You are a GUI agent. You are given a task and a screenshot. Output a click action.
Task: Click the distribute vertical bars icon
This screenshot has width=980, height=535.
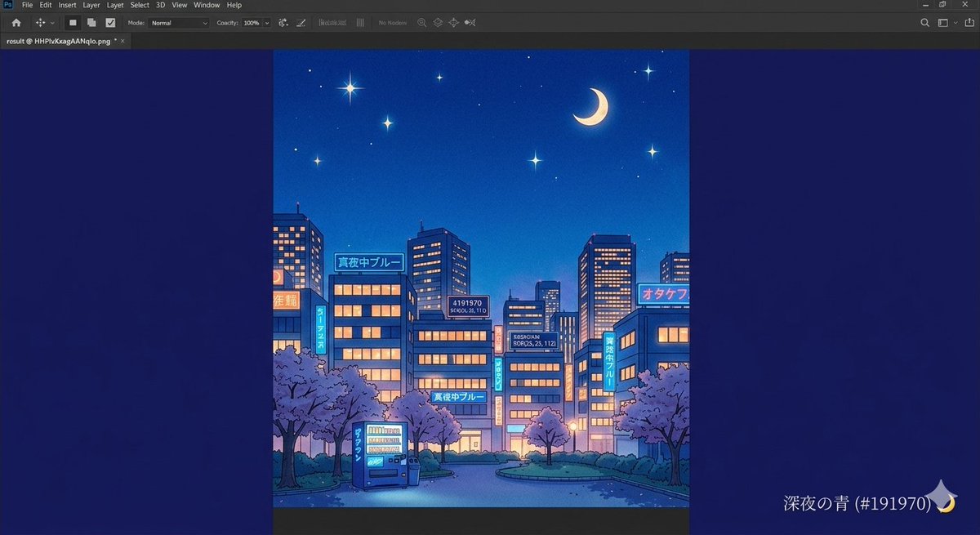pyautogui.click(x=359, y=23)
